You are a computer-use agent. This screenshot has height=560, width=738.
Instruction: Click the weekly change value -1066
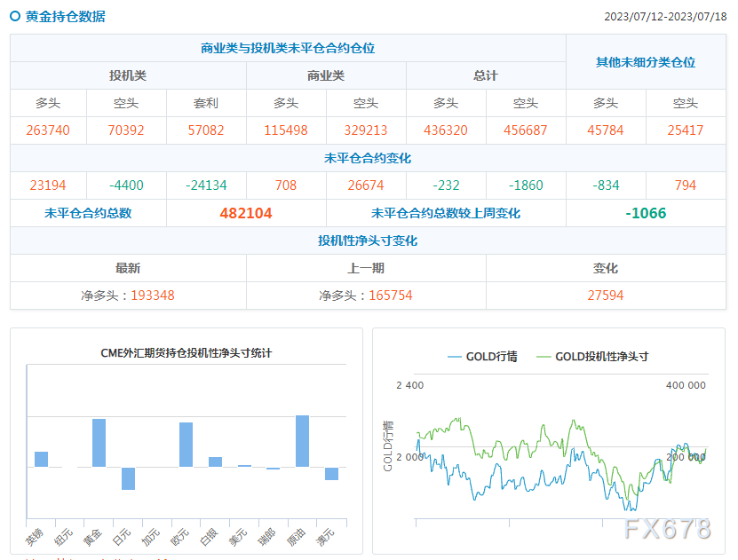pyautogui.click(x=646, y=213)
